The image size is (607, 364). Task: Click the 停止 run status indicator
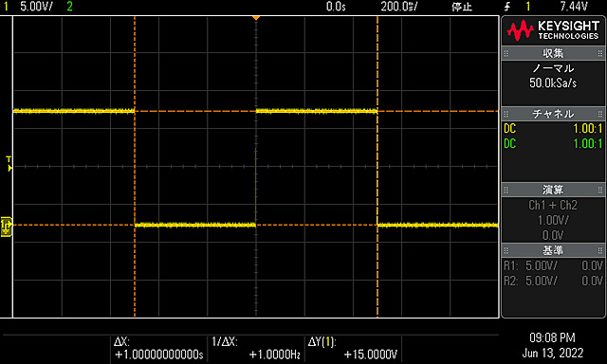click(x=462, y=7)
